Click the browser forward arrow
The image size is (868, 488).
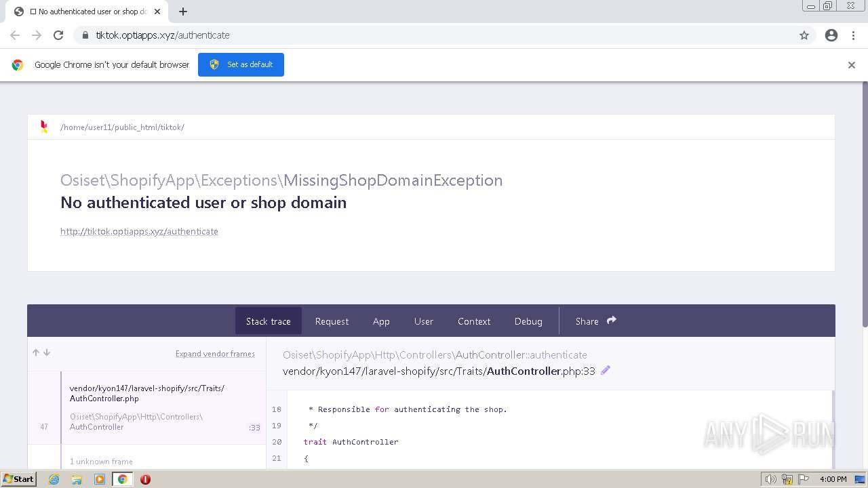(x=37, y=35)
